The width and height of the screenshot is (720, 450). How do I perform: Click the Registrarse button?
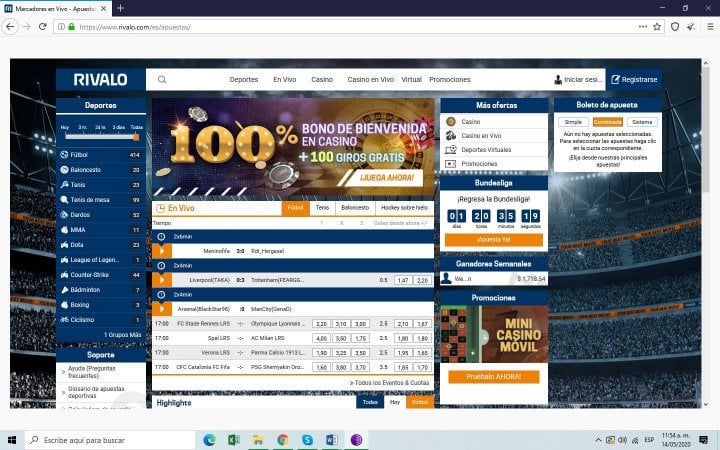tap(634, 79)
